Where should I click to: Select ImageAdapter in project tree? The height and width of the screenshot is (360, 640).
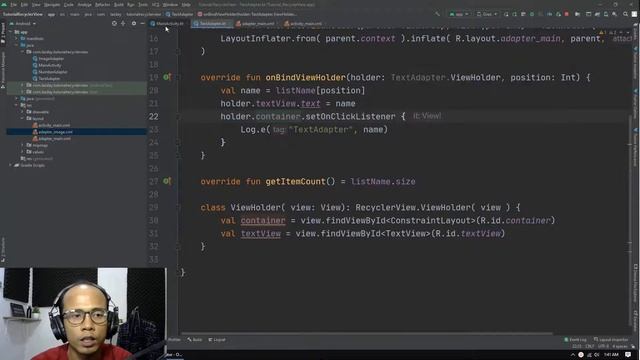(x=51, y=59)
